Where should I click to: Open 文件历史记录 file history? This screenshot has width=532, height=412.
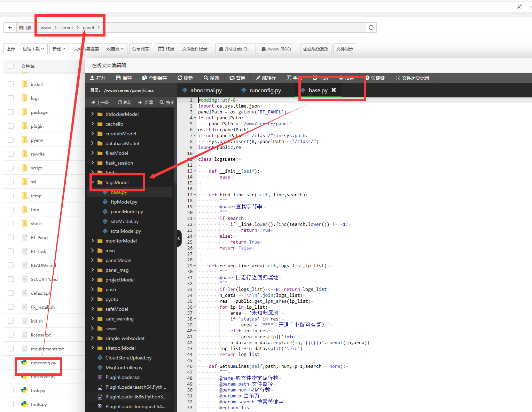coord(413,78)
